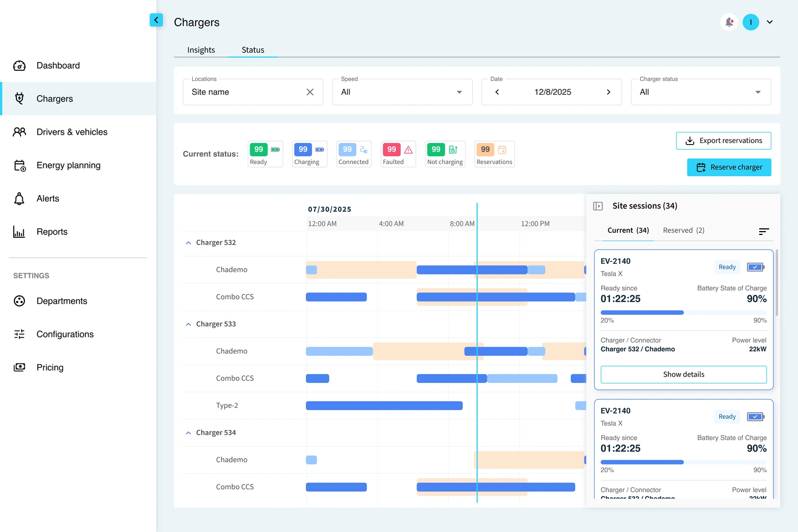
Task: Collapse the Charger 533 group
Action: point(188,324)
